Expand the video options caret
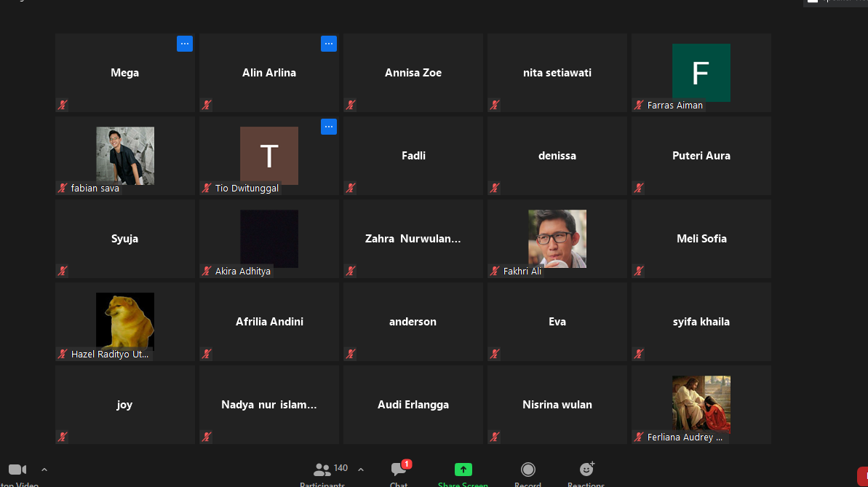The height and width of the screenshot is (487, 868). pos(44,470)
